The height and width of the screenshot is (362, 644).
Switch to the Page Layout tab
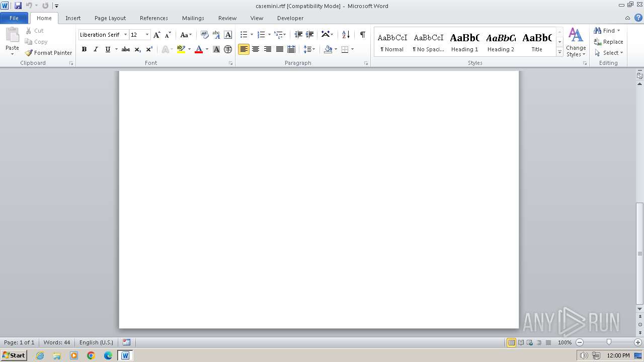(110, 18)
